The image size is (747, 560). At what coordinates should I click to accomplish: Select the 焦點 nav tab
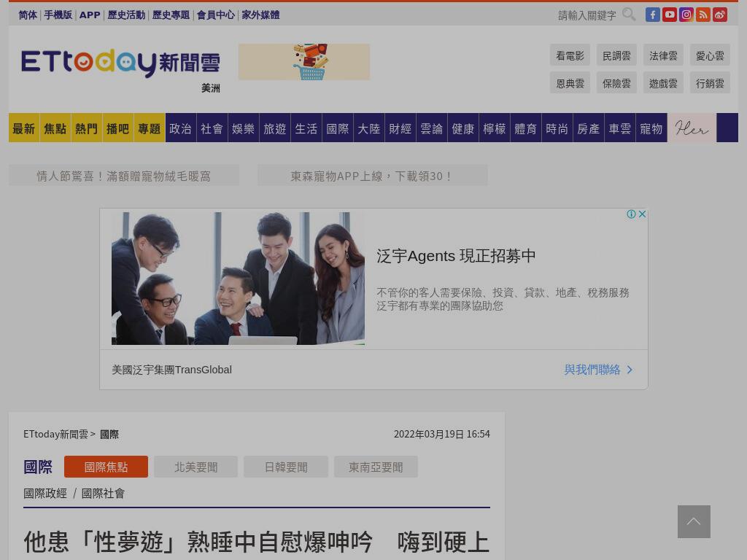tap(55, 128)
